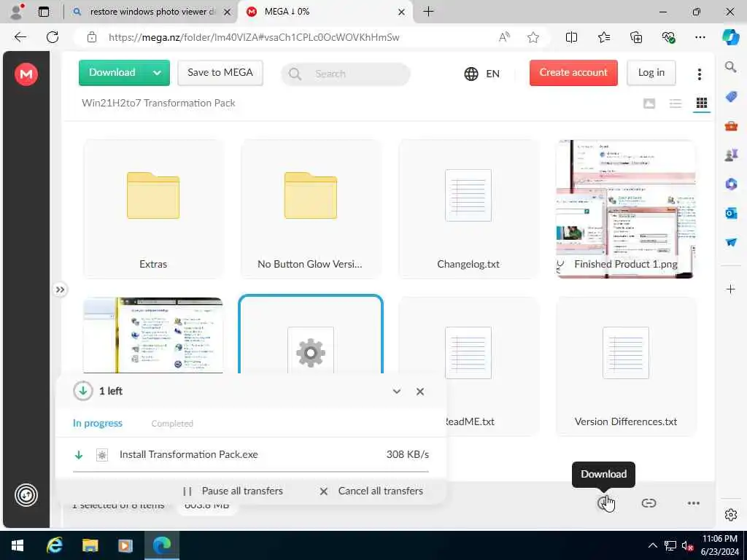Open the EN language selector
This screenshot has width=747, height=560.
coord(482,74)
